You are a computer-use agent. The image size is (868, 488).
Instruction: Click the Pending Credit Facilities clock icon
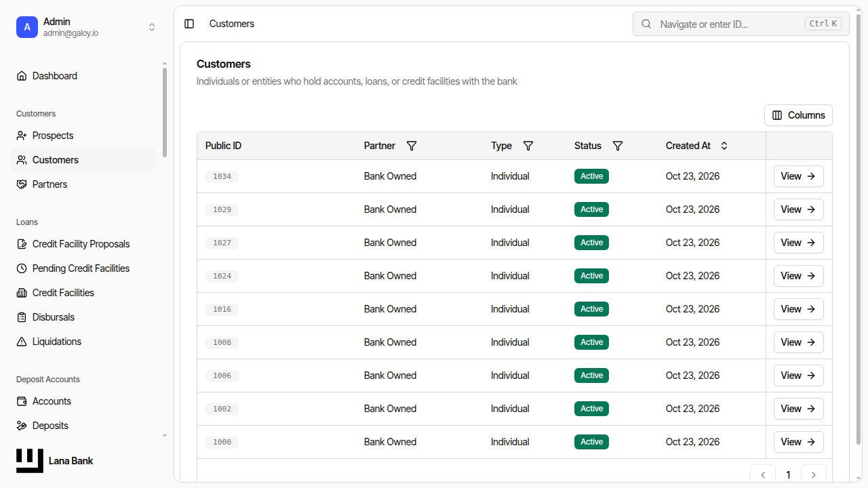(22, 268)
